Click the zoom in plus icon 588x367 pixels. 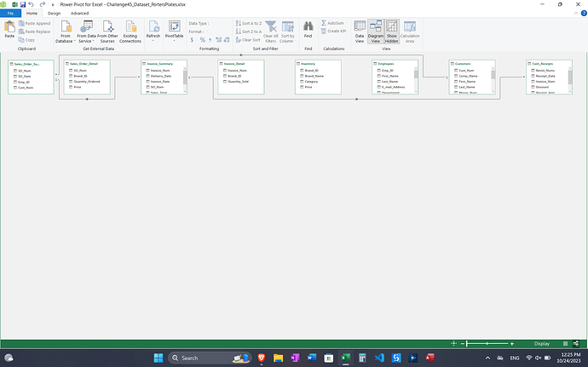point(512,344)
